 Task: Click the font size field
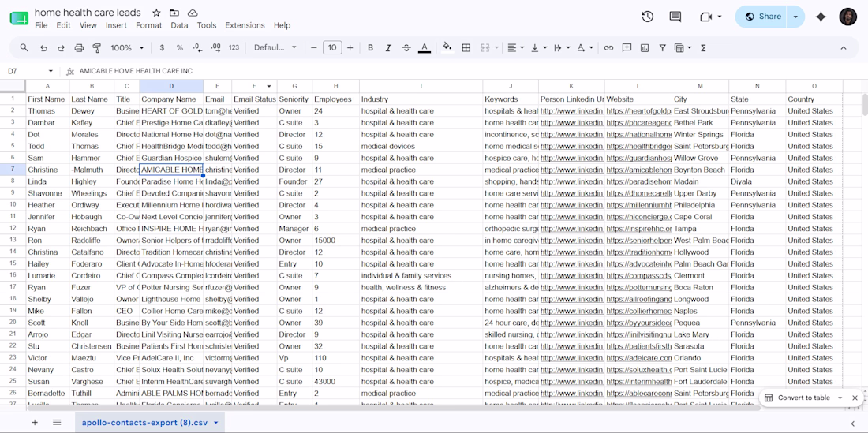(332, 48)
